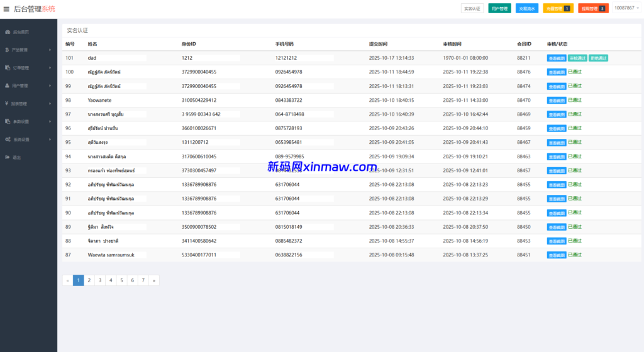
Task: Open the 10087867 account dropdown
Action: (x=627, y=8)
